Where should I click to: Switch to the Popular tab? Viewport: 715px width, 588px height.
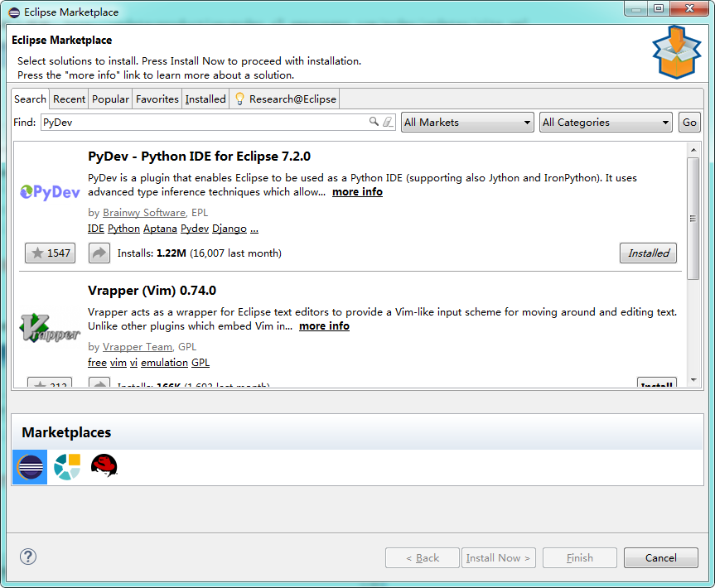(110, 99)
